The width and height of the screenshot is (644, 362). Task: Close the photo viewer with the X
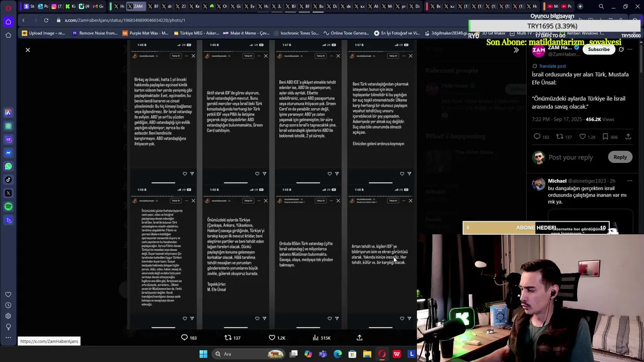pyautogui.click(x=28, y=50)
